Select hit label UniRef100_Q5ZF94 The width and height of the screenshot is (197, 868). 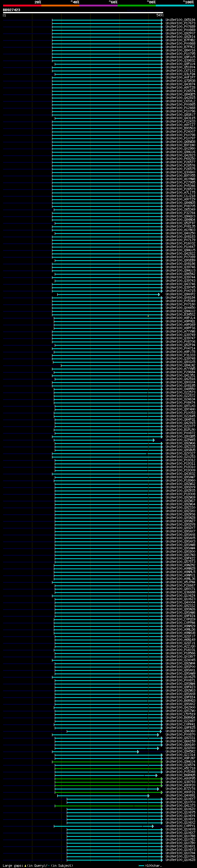coord(180,345)
